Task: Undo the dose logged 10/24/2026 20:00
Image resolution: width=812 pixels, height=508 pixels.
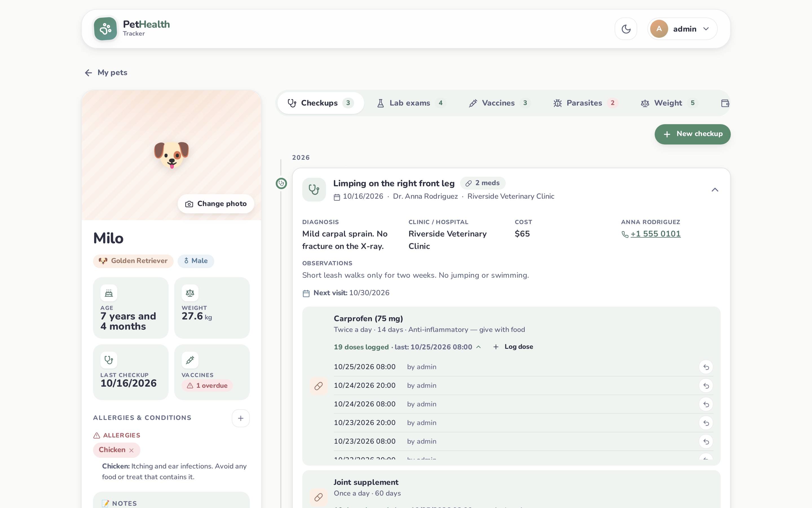Action: pos(706,386)
